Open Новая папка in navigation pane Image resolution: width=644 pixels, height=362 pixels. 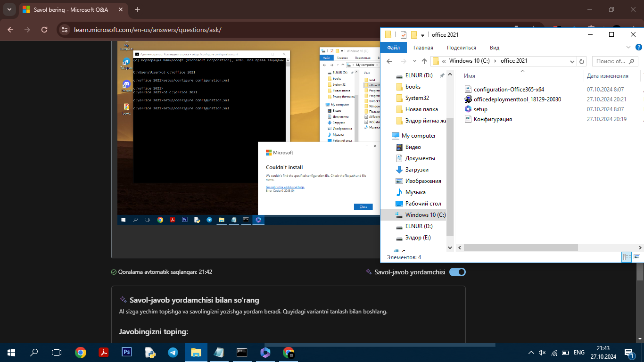tap(421, 109)
